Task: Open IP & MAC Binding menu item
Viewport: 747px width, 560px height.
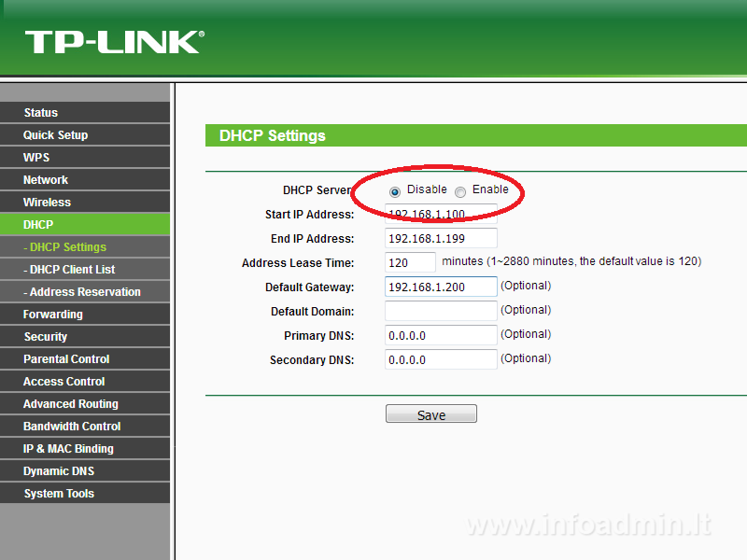Action: 85,448
